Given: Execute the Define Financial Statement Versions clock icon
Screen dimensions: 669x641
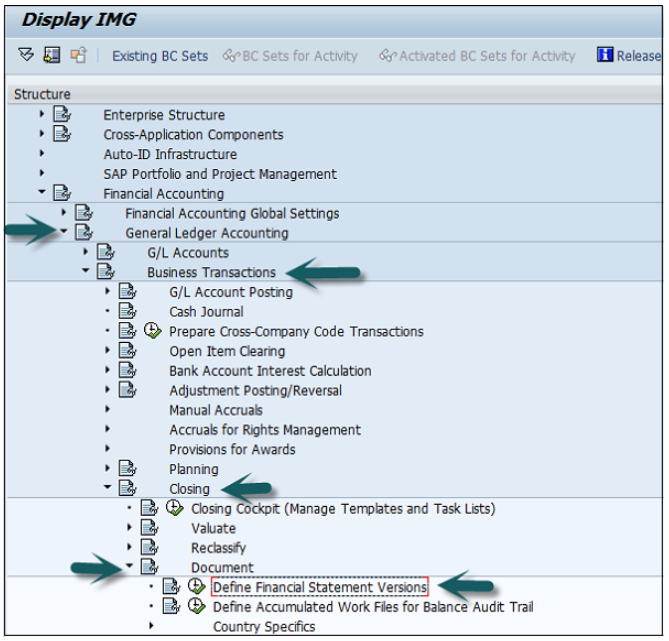Looking at the screenshot, I should click(196, 587).
